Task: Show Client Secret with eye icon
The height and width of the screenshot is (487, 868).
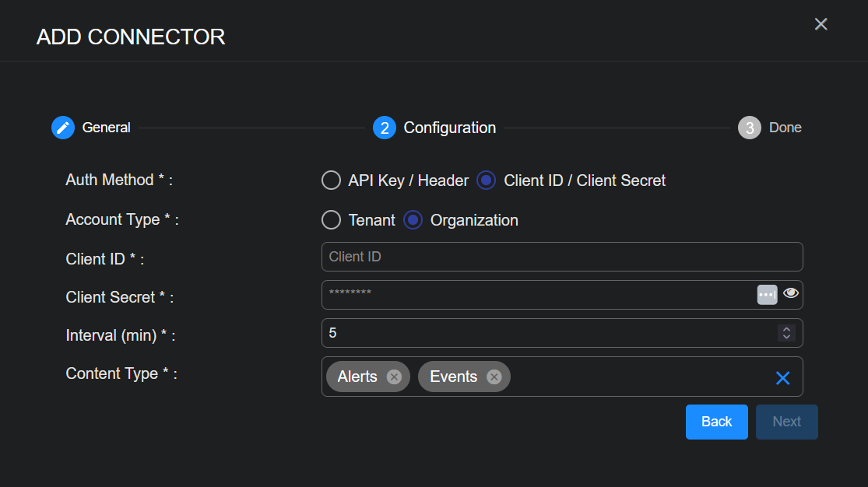Action: 791,293
